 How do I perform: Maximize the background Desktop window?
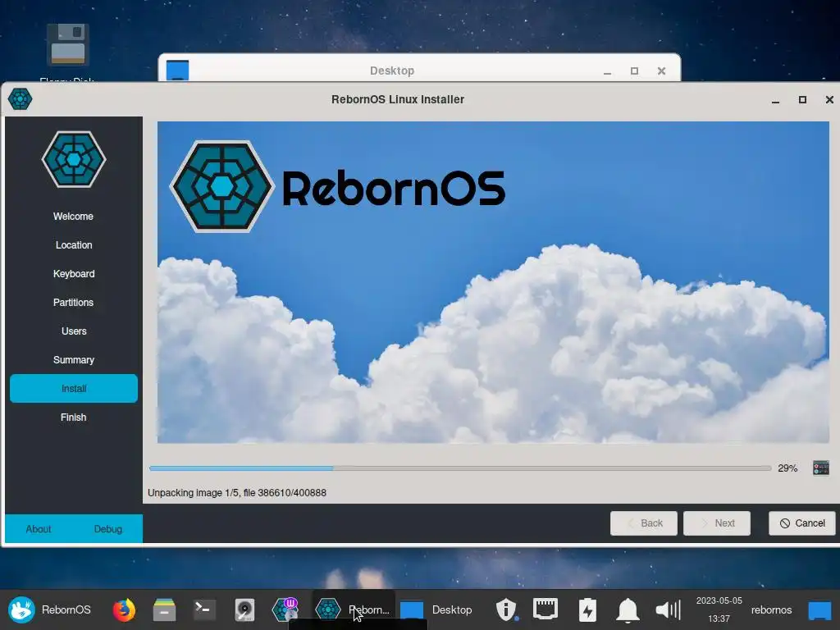634,71
